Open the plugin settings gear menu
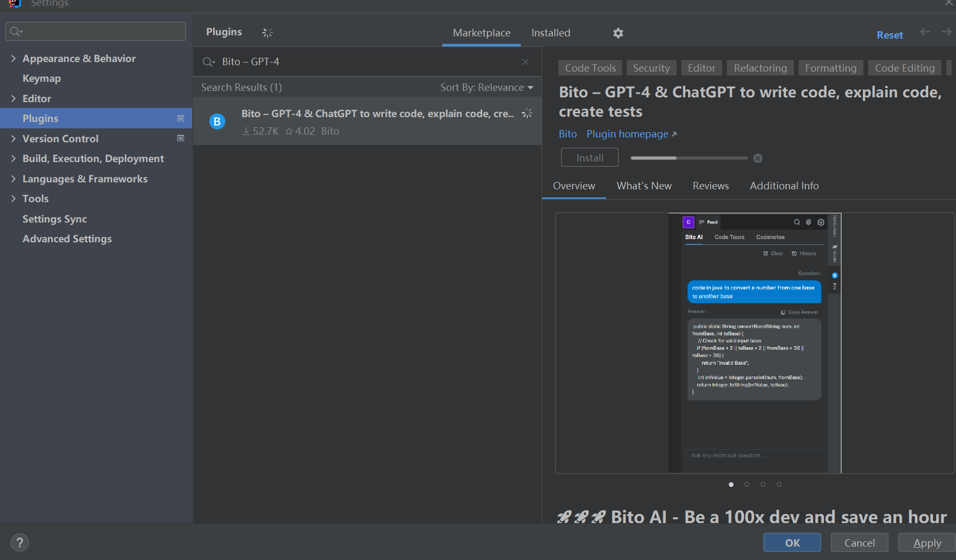 tap(618, 33)
